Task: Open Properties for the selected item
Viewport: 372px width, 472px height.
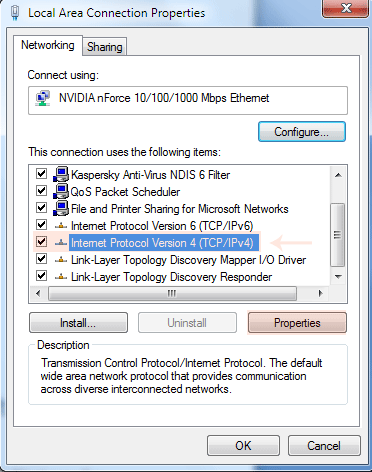Action: click(297, 323)
